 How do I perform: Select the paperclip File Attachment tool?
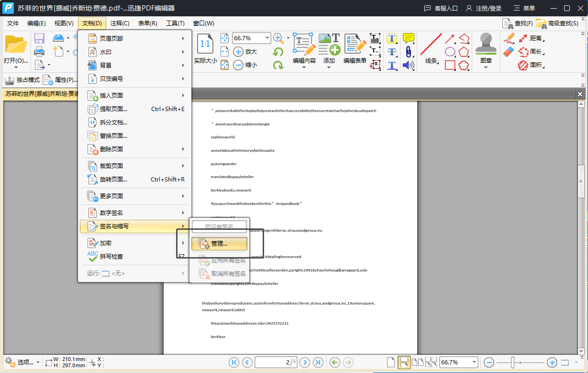(x=408, y=52)
